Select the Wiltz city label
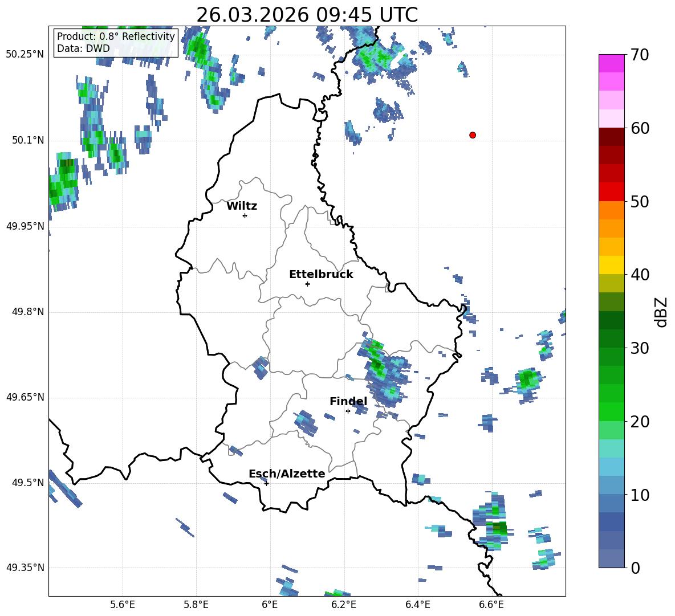The height and width of the screenshot is (616, 675). 242,206
